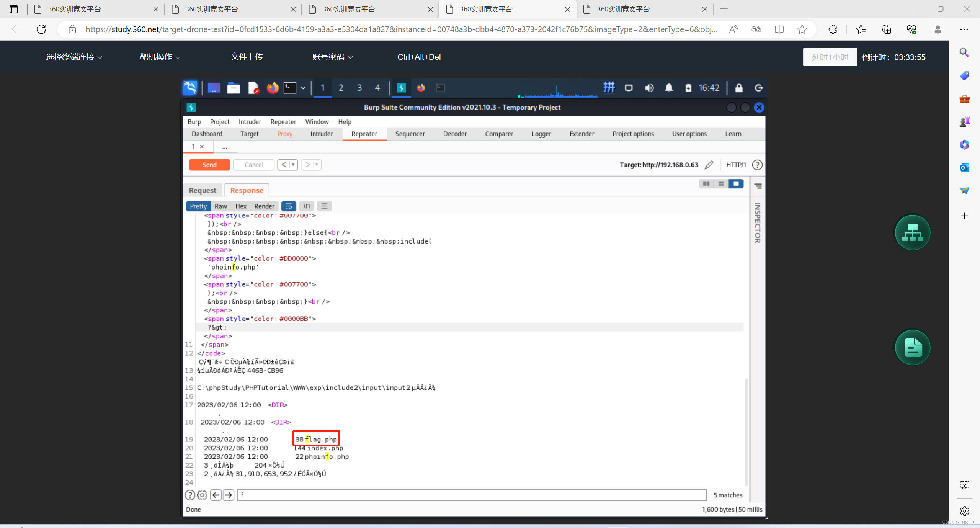
Task: Go to previous request in Repeater history
Action: pyautogui.click(x=284, y=165)
